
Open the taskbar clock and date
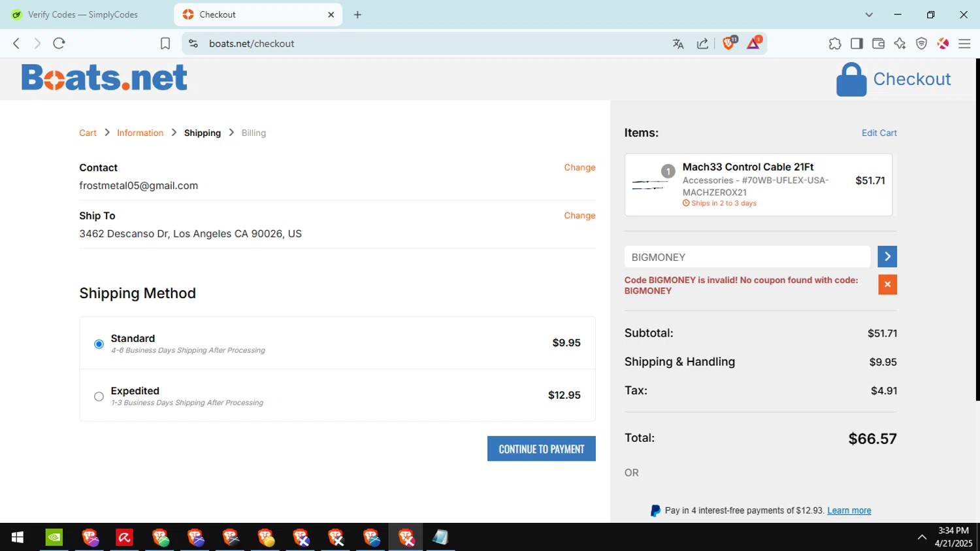pyautogui.click(x=953, y=537)
